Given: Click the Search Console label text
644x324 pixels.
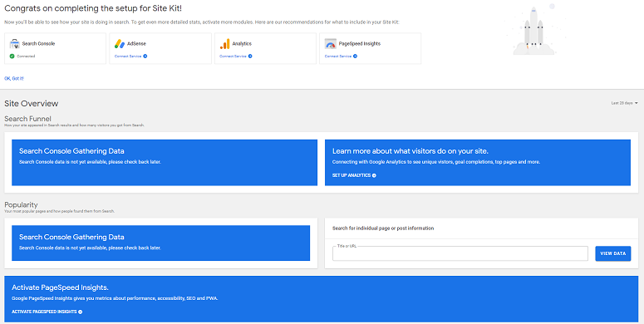Looking at the screenshot, I should coord(38,43).
